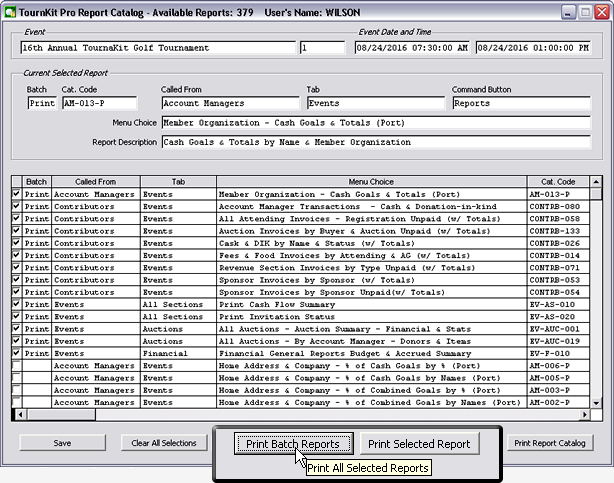Image resolution: width=614 pixels, height=483 pixels.
Task: Click the vertical scrollbar thumb
Action: point(596,194)
